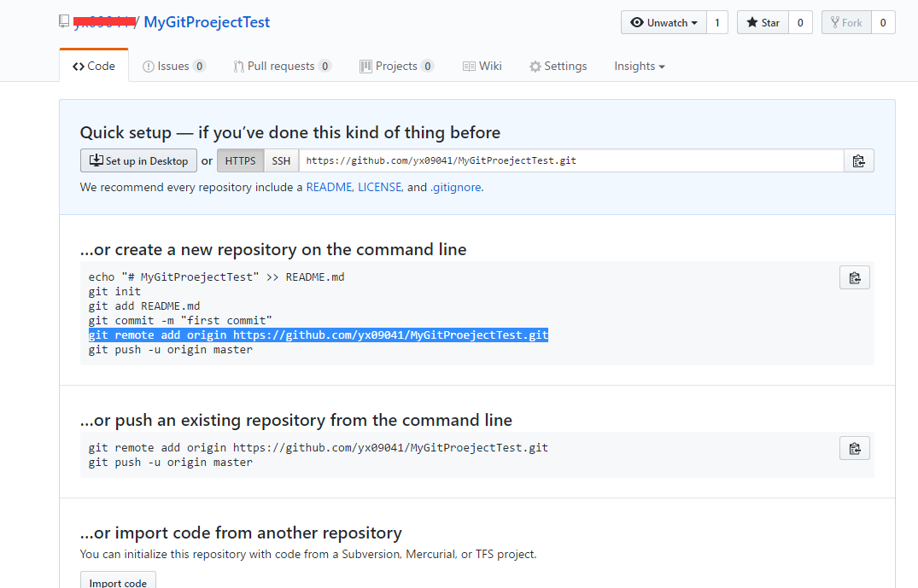
Task: Click the repository URL input field
Action: pyautogui.click(x=571, y=161)
